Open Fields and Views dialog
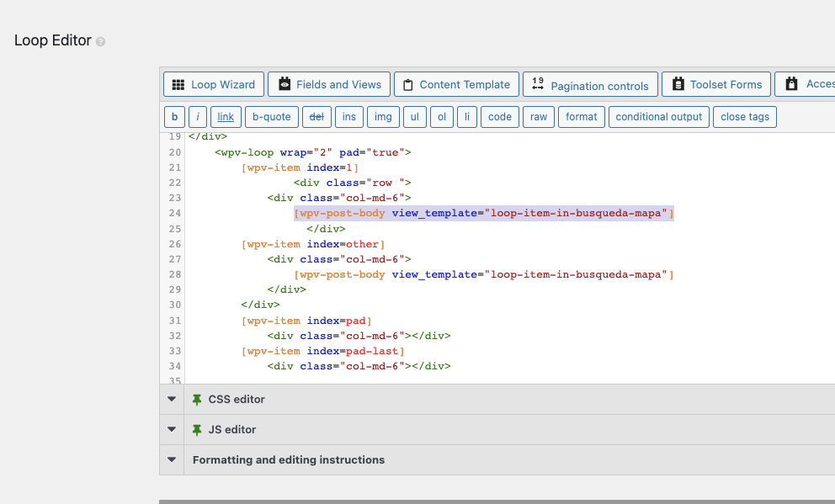The image size is (835, 504). point(329,84)
